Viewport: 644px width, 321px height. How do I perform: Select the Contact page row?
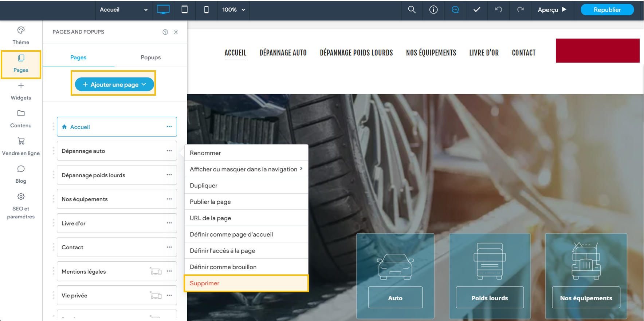[117, 247]
